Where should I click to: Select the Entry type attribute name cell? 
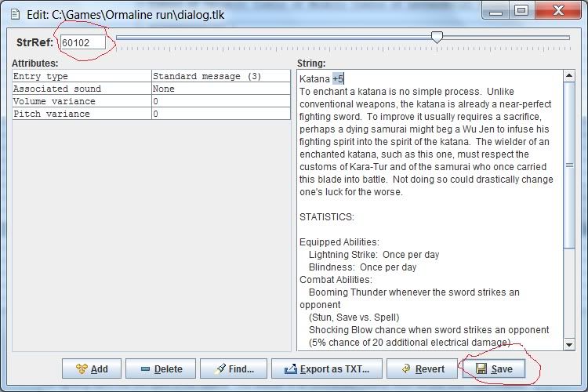[x=82, y=77]
